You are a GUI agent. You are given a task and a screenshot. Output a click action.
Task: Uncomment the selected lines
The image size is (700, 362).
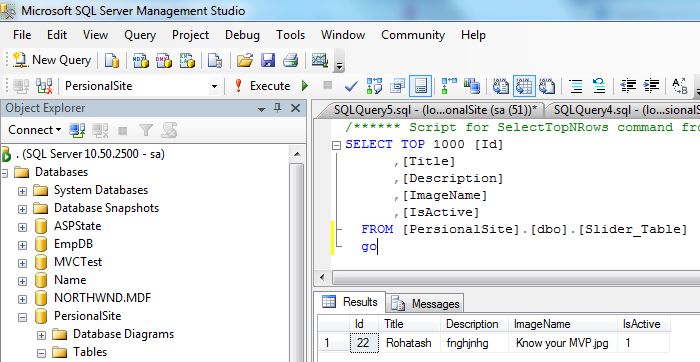click(599, 86)
